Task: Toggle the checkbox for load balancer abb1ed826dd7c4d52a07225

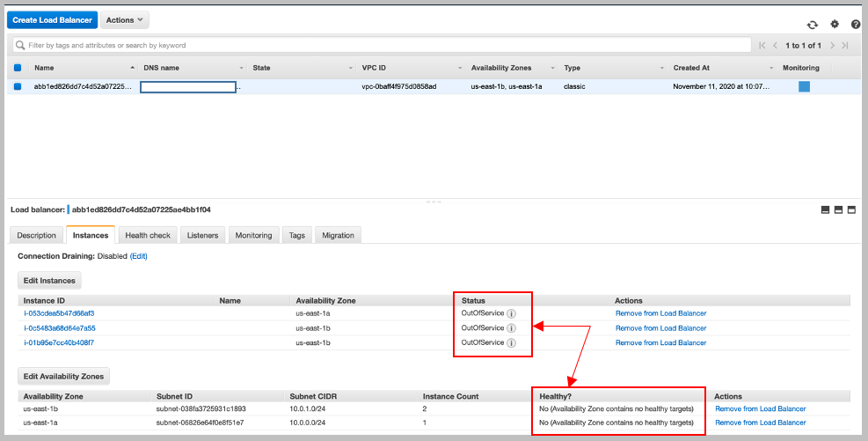Action: (x=18, y=86)
